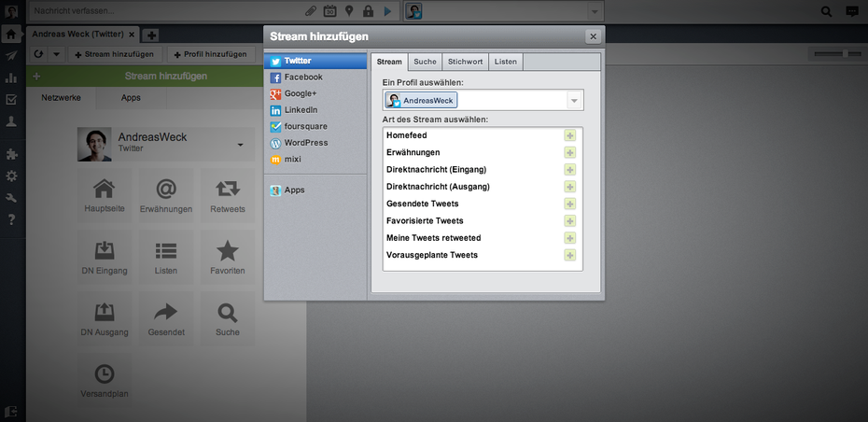Open the scheduling calendar icon

pos(329,11)
